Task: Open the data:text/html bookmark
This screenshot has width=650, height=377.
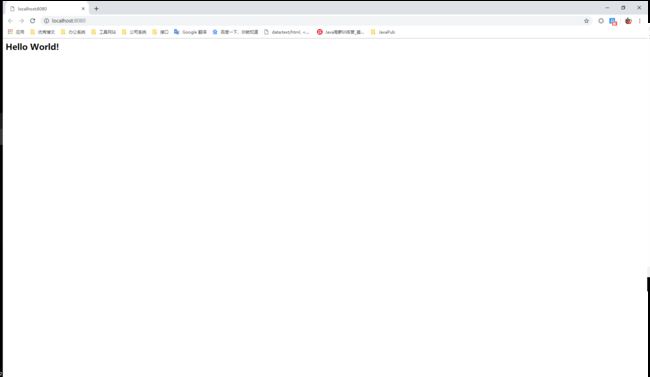Action: click(286, 32)
